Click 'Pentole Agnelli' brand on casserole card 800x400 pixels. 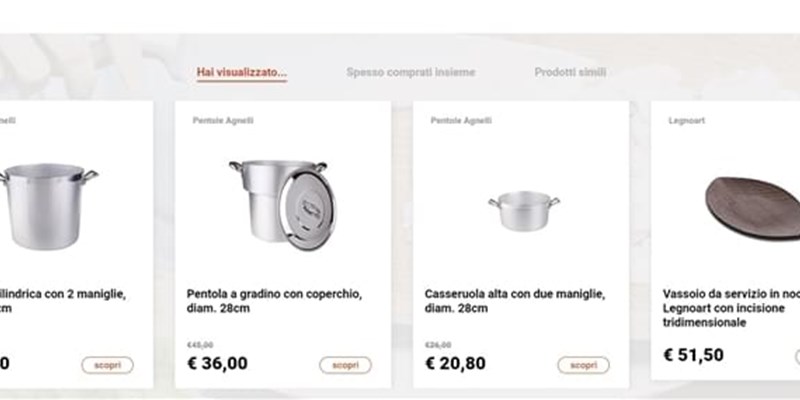pyautogui.click(x=461, y=120)
